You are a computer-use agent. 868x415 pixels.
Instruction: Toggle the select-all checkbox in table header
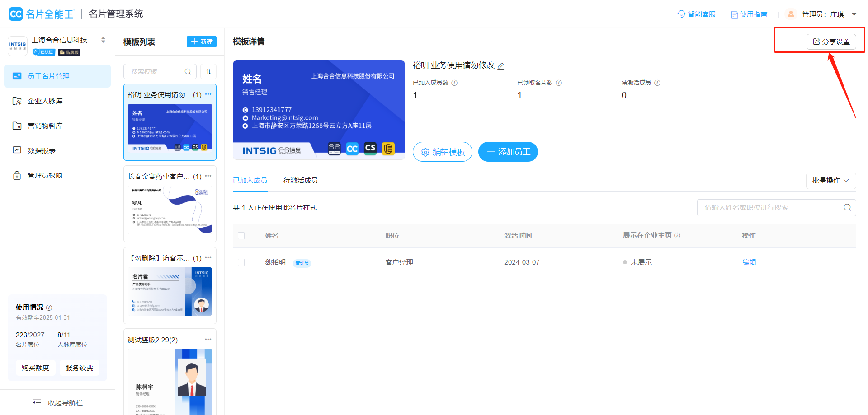click(x=241, y=236)
